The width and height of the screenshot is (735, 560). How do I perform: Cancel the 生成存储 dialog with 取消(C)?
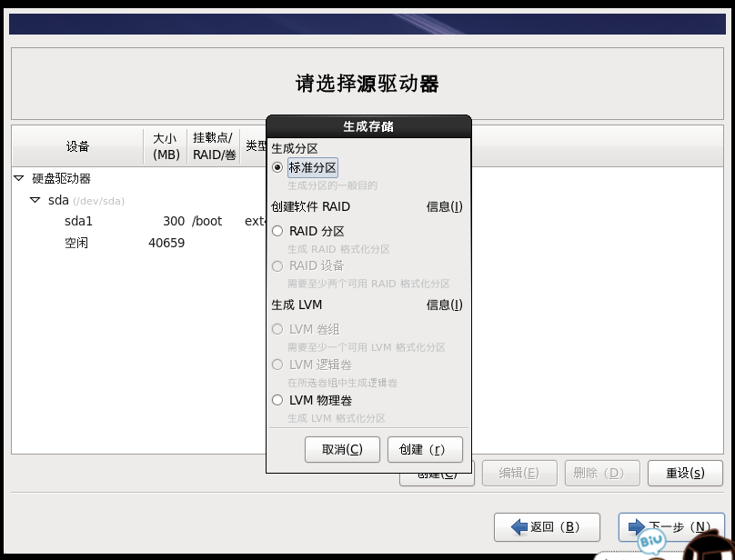coord(342,449)
